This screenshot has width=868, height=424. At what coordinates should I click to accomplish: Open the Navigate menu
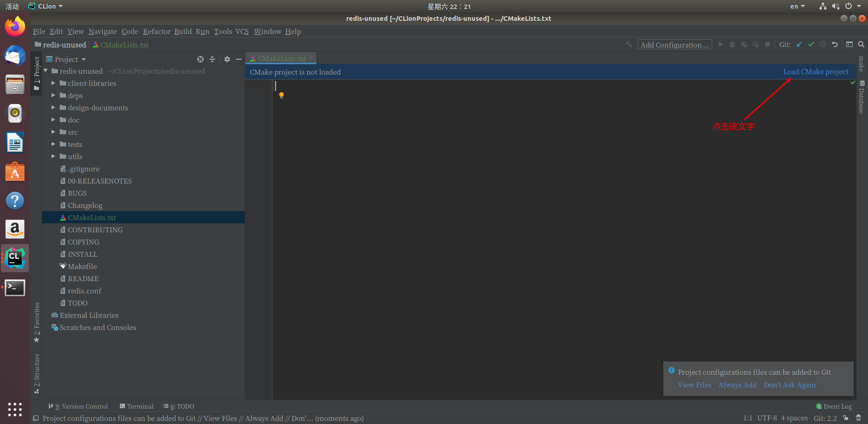click(x=103, y=31)
